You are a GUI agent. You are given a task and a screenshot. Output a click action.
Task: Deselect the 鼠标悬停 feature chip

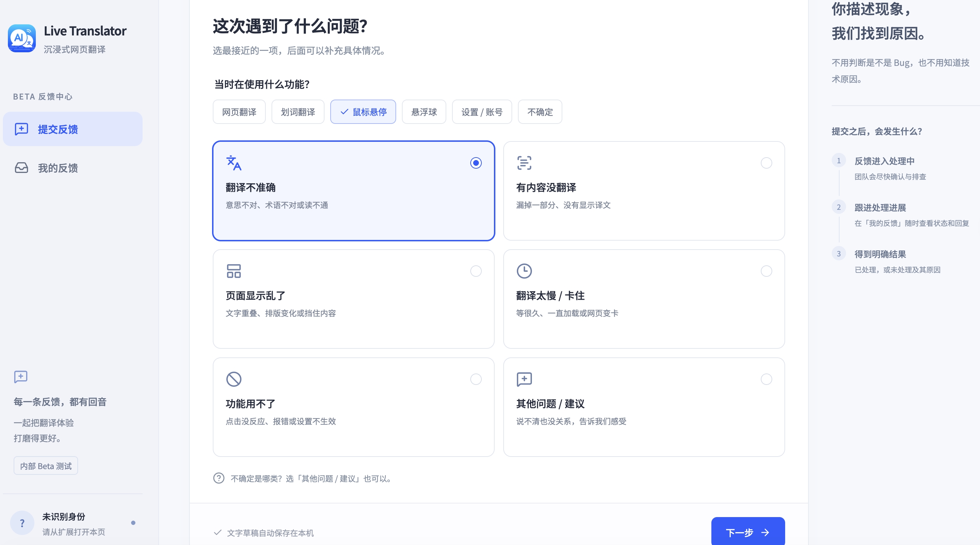click(363, 112)
